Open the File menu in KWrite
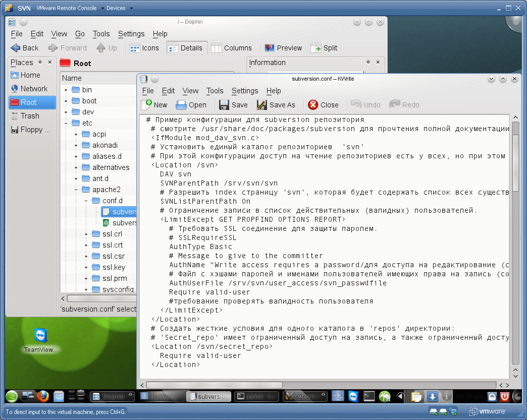The width and height of the screenshot is (527, 420). click(x=148, y=91)
